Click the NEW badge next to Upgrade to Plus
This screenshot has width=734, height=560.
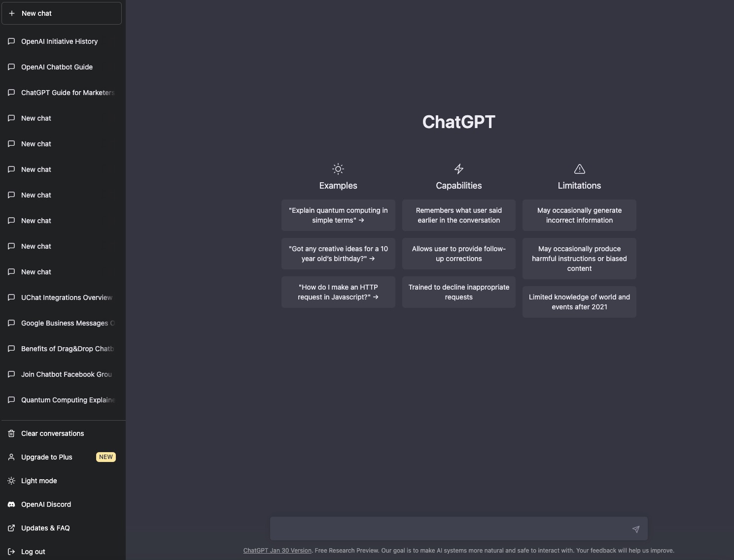click(x=105, y=457)
